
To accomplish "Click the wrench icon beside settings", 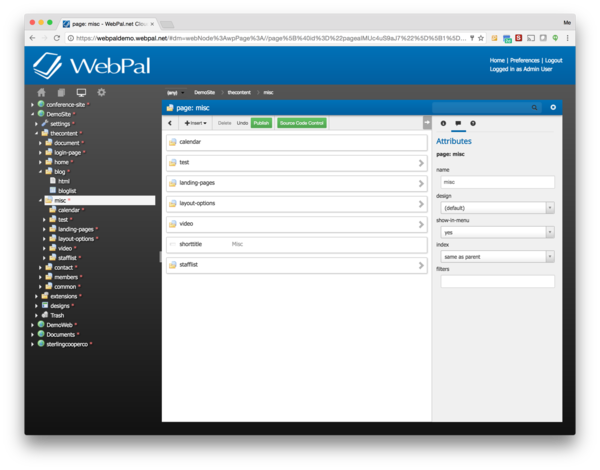I will coord(45,123).
